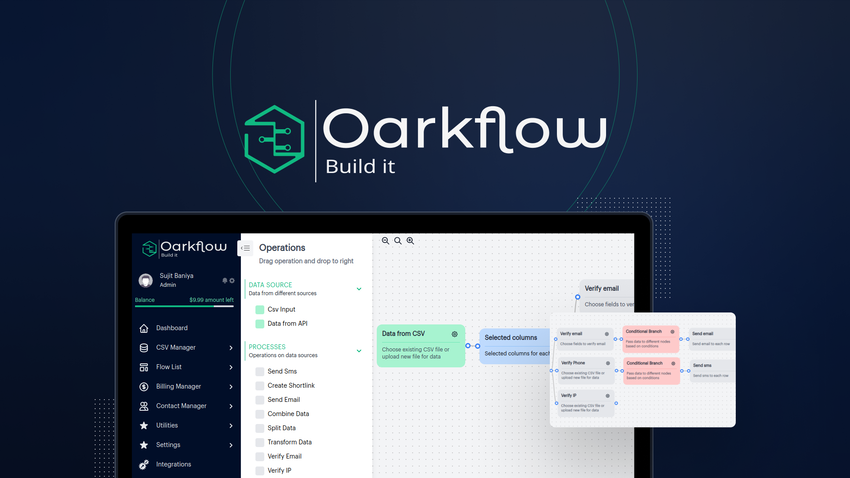Reset zoom with the middle magnifier icon

pos(398,241)
